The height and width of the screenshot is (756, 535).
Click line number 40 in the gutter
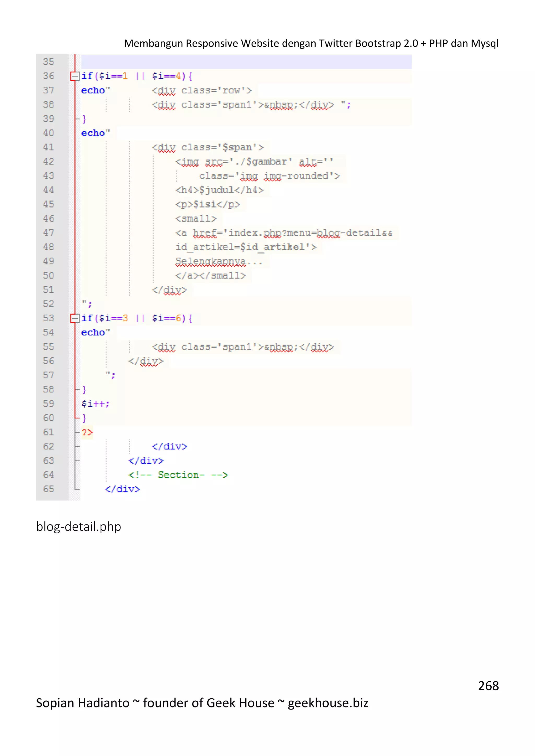tap(48, 133)
